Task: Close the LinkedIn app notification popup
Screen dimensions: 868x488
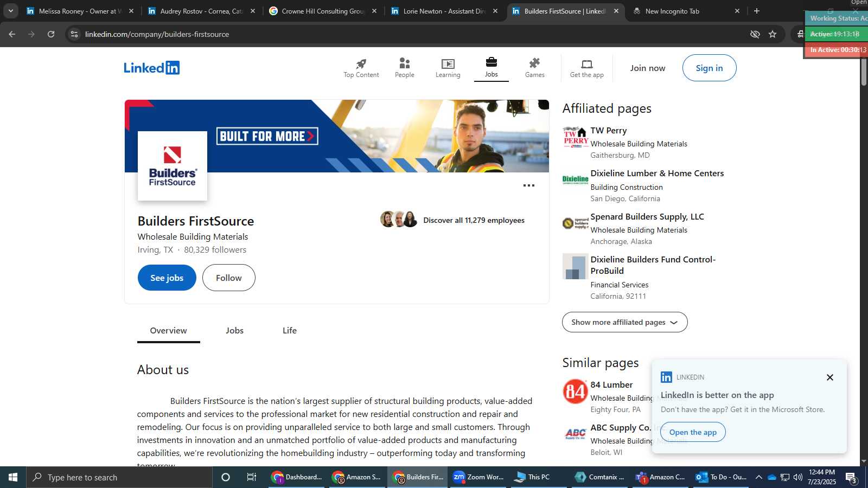Action: pyautogui.click(x=829, y=377)
